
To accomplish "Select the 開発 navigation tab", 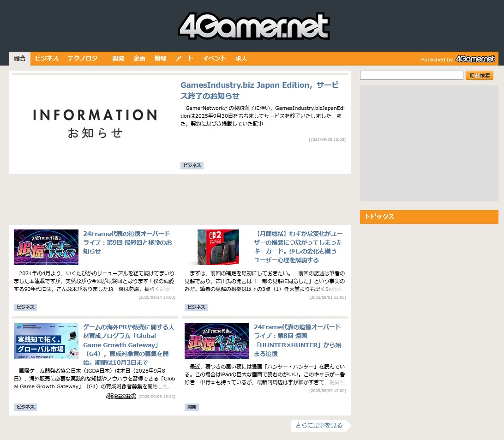I will pos(118,59).
